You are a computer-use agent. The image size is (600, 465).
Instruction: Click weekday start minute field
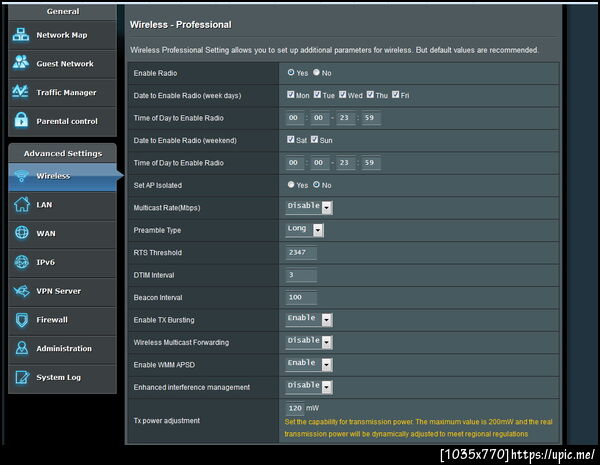(320, 118)
